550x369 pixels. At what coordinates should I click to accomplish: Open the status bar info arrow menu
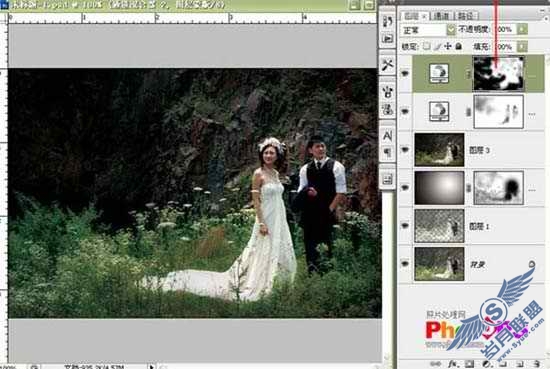pyautogui.click(x=152, y=366)
